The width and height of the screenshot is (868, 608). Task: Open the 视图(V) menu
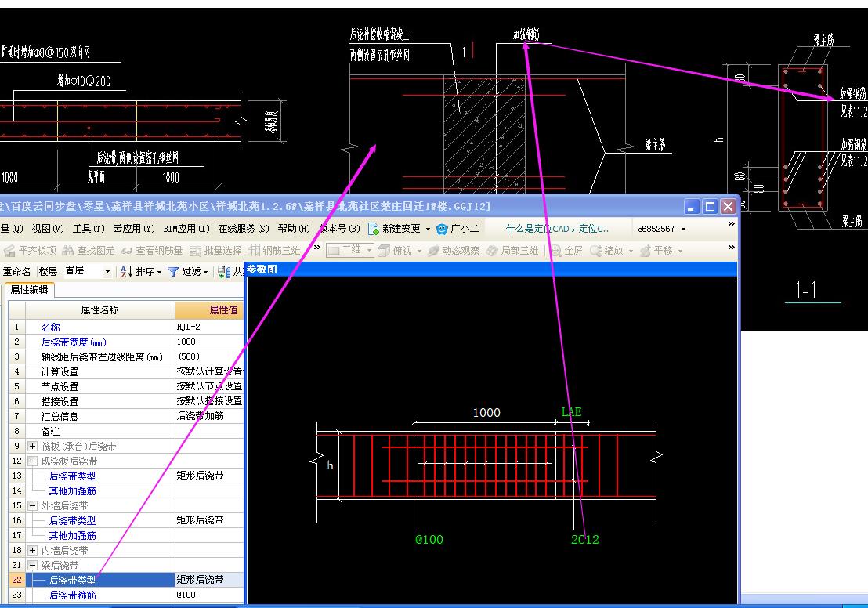click(x=48, y=229)
